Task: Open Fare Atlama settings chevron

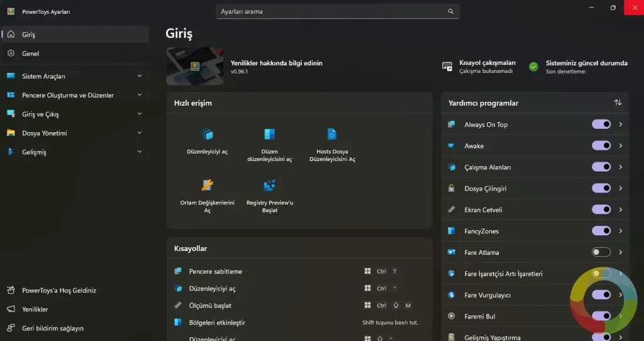Action: pyautogui.click(x=620, y=252)
